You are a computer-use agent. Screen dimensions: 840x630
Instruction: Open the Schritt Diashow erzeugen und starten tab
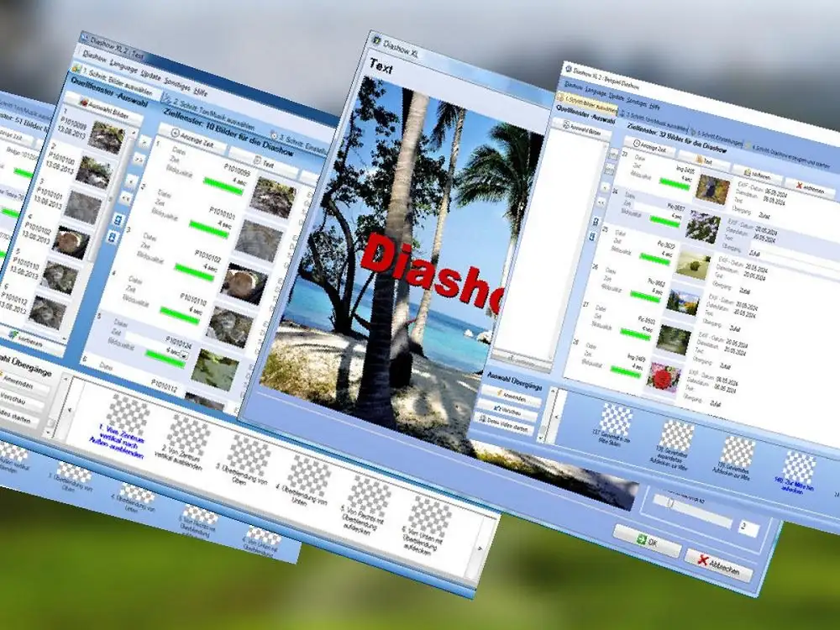785,154
